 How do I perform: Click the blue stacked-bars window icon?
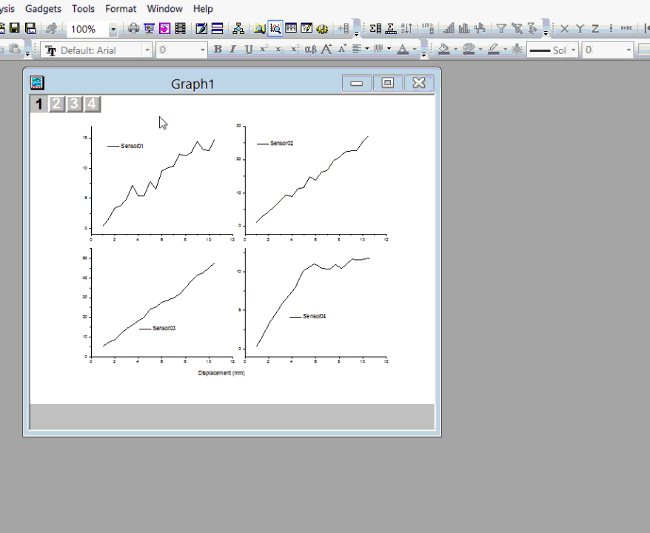tap(217, 28)
